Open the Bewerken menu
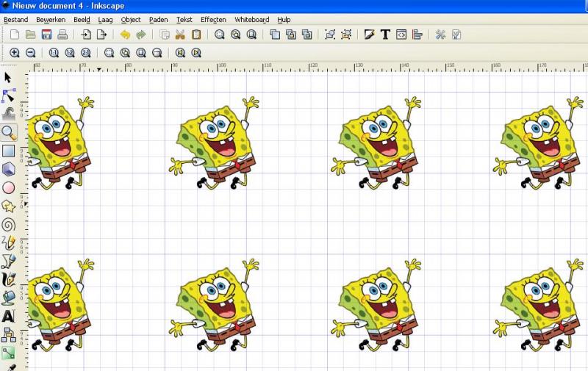The width and height of the screenshot is (588, 371). click(51, 20)
